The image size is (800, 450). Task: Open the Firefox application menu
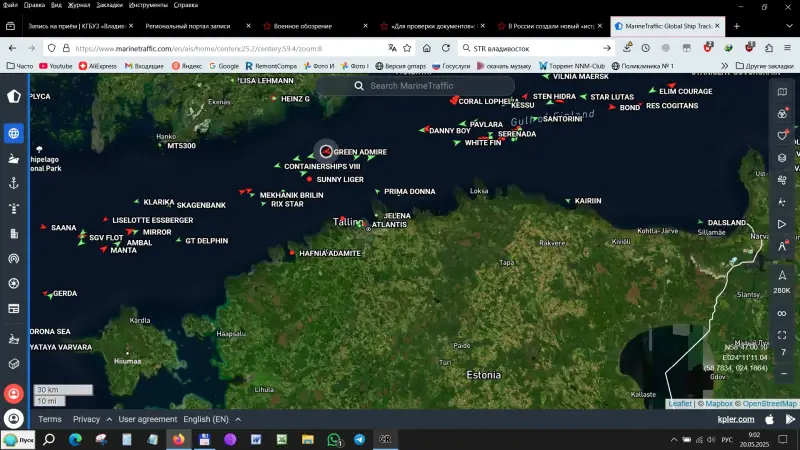click(x=787, y=48)
